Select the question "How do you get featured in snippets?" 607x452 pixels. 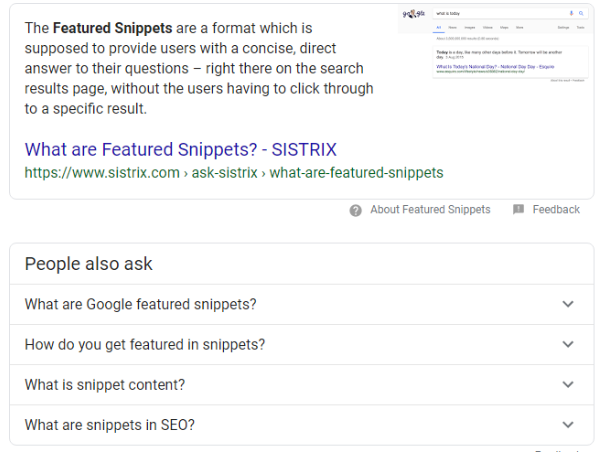coord(145,344)
